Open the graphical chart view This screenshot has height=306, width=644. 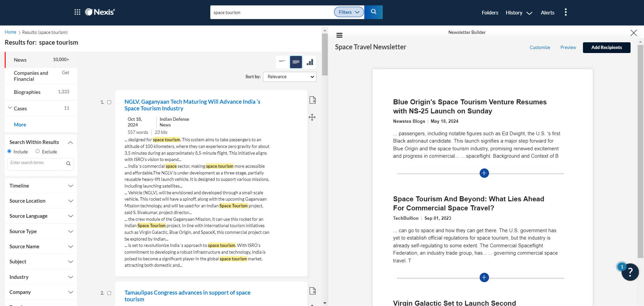pos(310,62)
